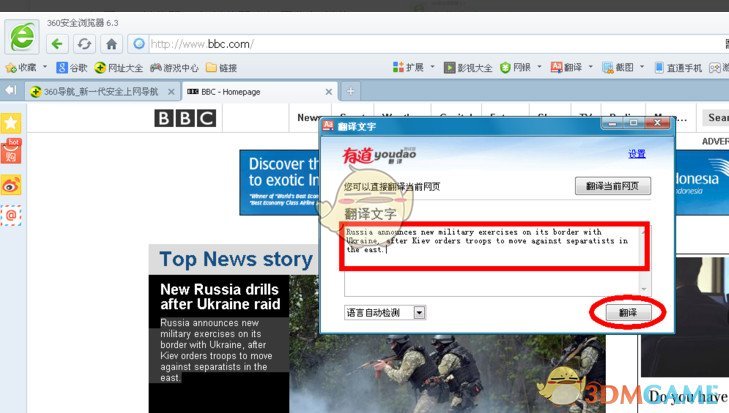The width and height of the screenshot is (729, 413).
Task: Click the 网银 online banking tool
Action: pyautogui.click(x=516, y=67)
